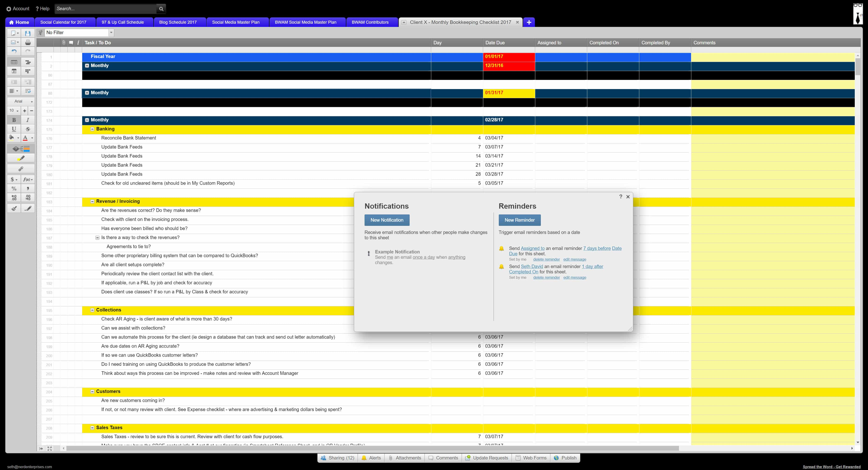Viewport: 868px width, 470px height.
Task: Open the conditional formatting tool
Action: (21, 149)
